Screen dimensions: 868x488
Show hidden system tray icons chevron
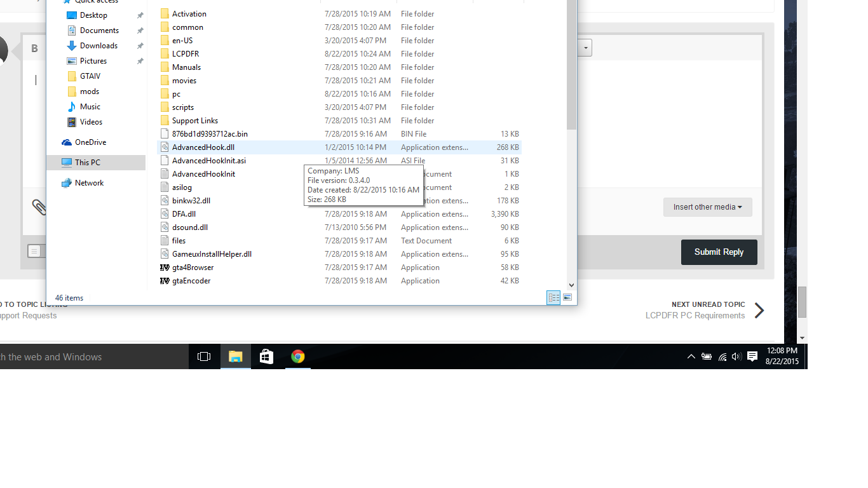(x=691, y=356)
